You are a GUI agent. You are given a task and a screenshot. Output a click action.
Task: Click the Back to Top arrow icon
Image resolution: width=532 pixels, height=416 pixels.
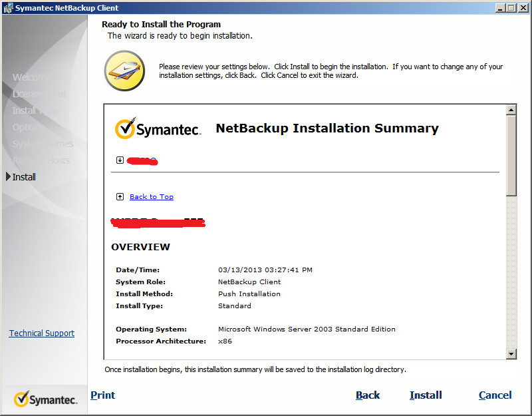[120, 196]
